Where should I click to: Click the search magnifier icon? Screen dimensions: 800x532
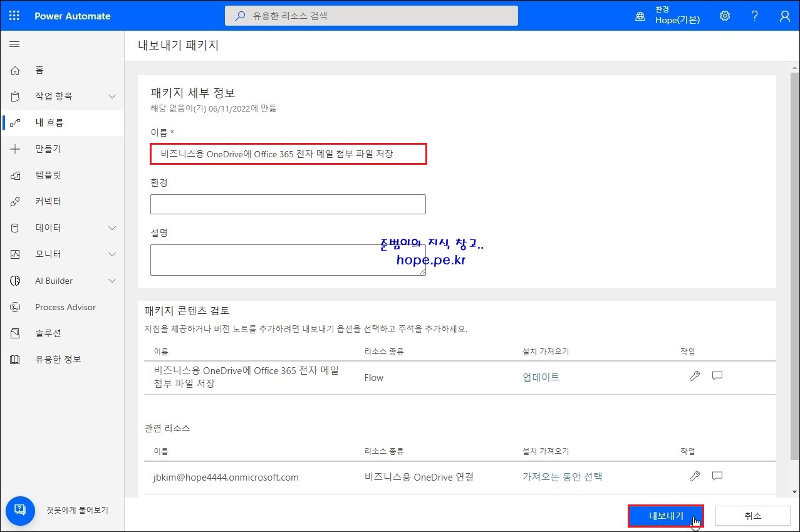[239, 16]
